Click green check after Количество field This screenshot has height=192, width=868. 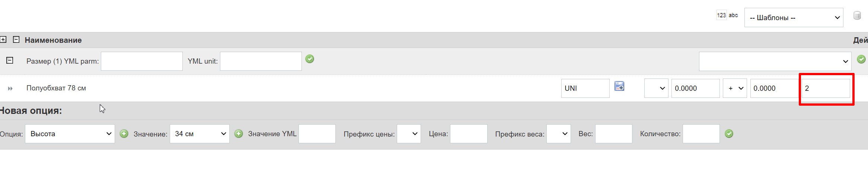(x=729, y=134)
